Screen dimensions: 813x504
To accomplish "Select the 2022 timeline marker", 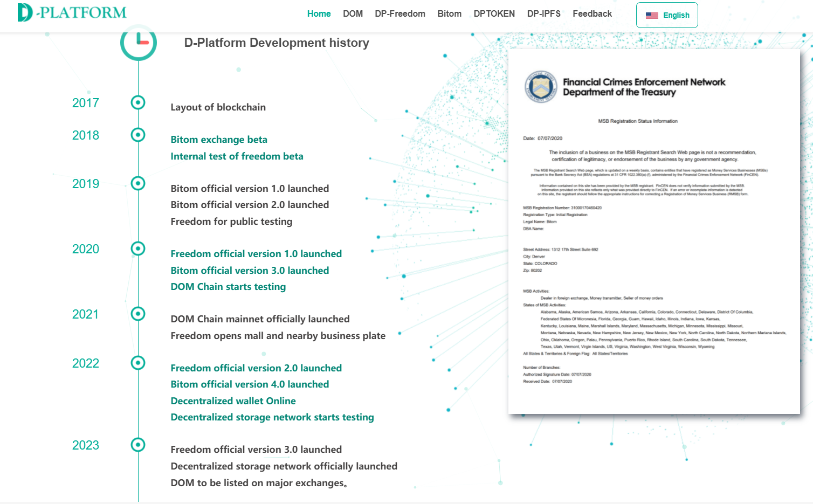I will pos(138,363).
